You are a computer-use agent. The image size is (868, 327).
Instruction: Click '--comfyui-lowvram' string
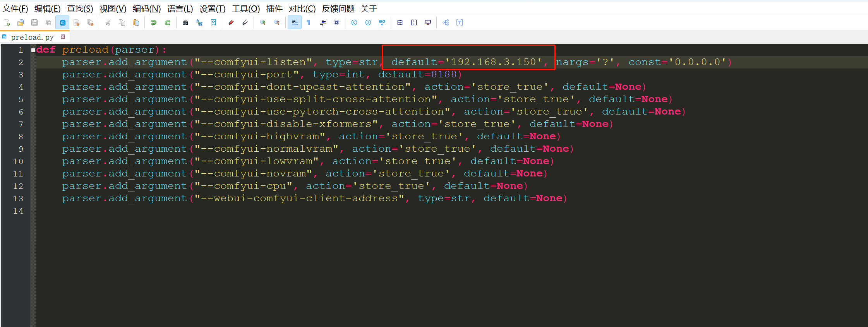click(x=256, y=161)
